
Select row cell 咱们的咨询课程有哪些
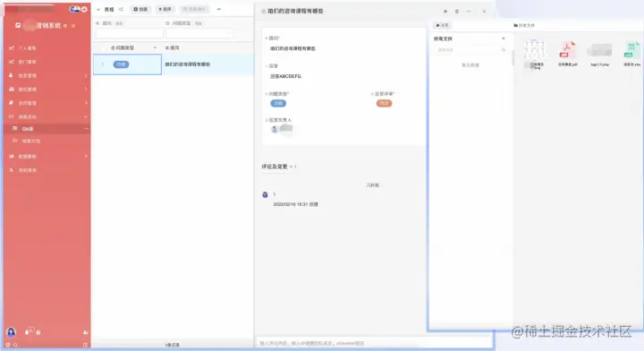click(x=187, y=64)
